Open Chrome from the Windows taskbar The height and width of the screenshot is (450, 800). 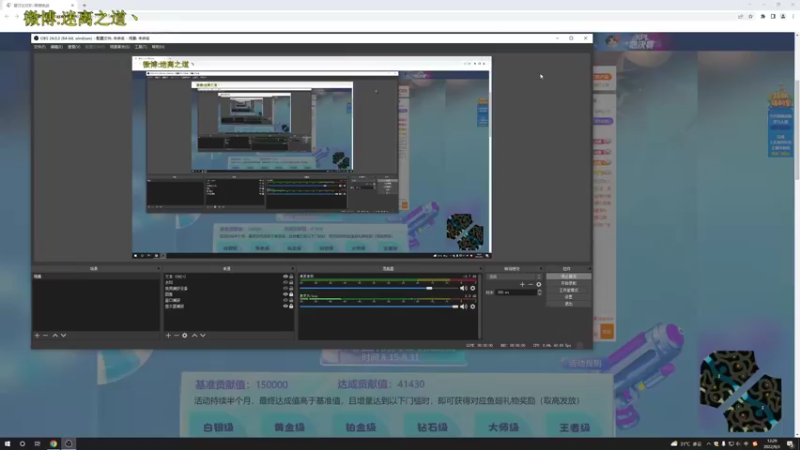point(53,444)
